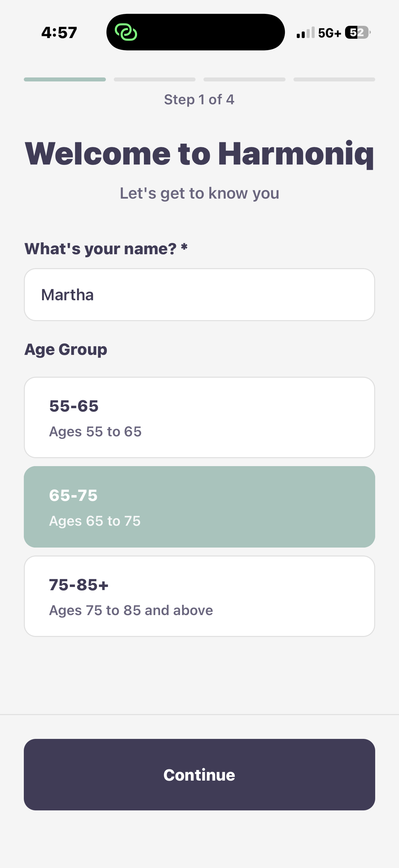Click the fourth progress step segment
This screenshot has height=868, width=399.
point(334,79)
